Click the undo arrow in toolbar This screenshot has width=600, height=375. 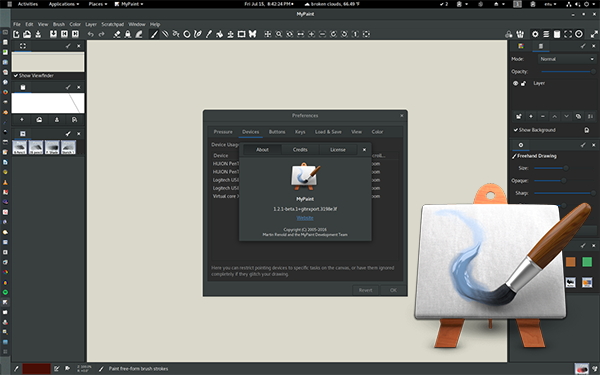(x=90, y=34)
